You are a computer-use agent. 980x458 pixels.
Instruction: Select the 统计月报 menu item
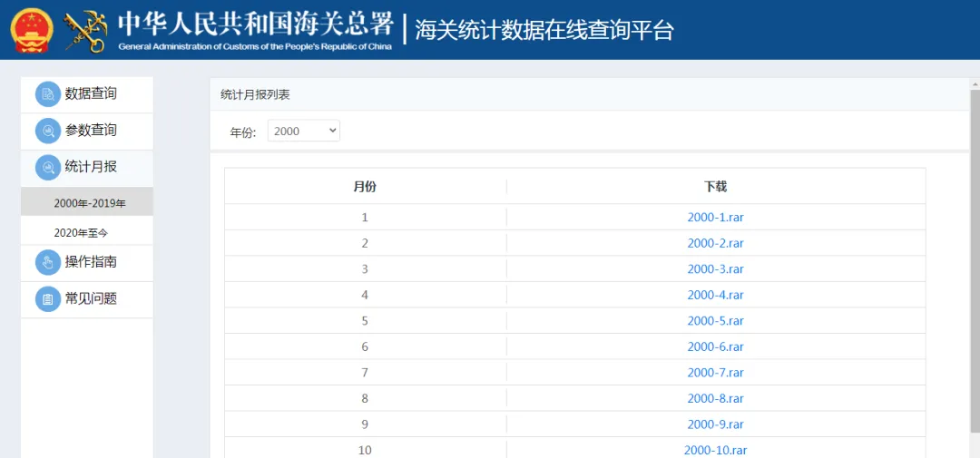click(x=87, y=168)
